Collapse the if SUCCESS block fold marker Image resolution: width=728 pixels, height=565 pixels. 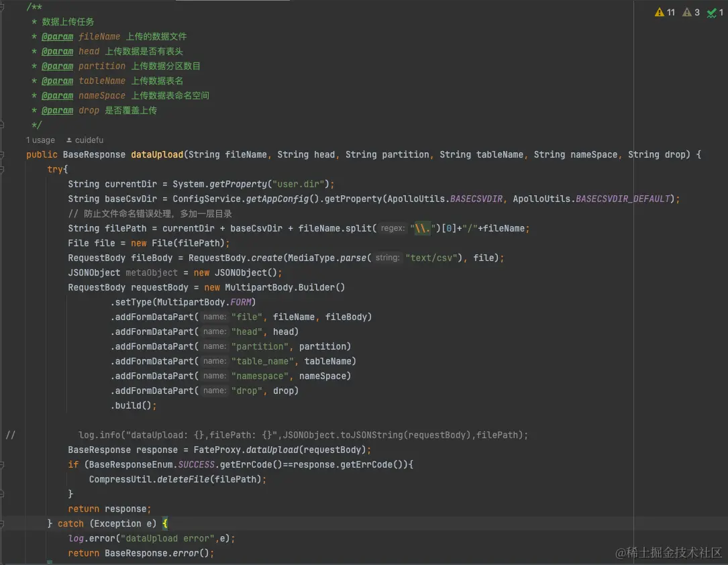tap(2, 465)
